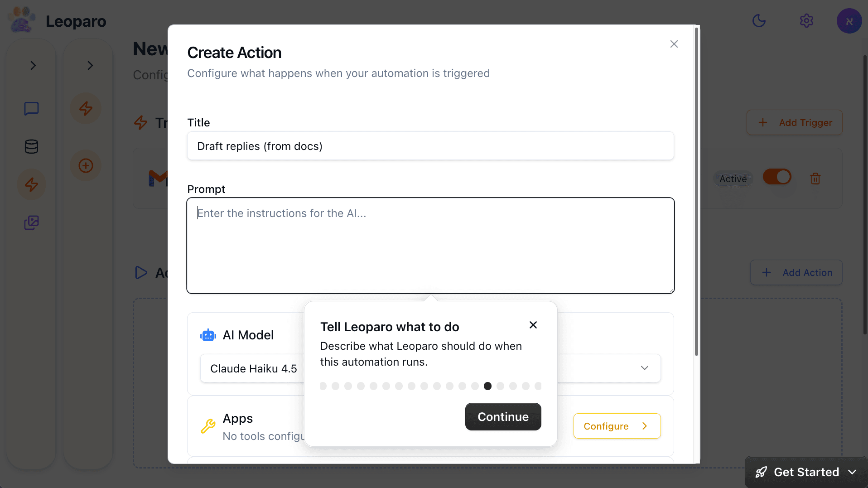This screenshot has width=868, height=488.
Task: Dismiss the Tell Leoparo tooltip
Action: point(533,325)
